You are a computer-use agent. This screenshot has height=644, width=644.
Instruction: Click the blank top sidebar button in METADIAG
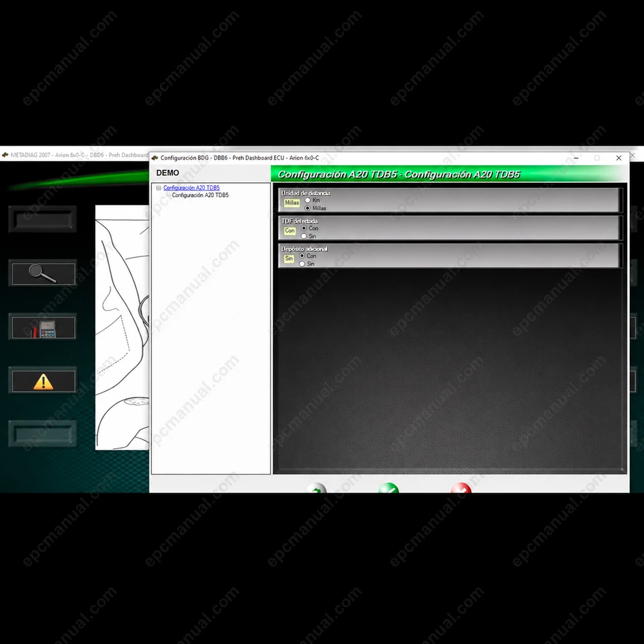(43, 220)
